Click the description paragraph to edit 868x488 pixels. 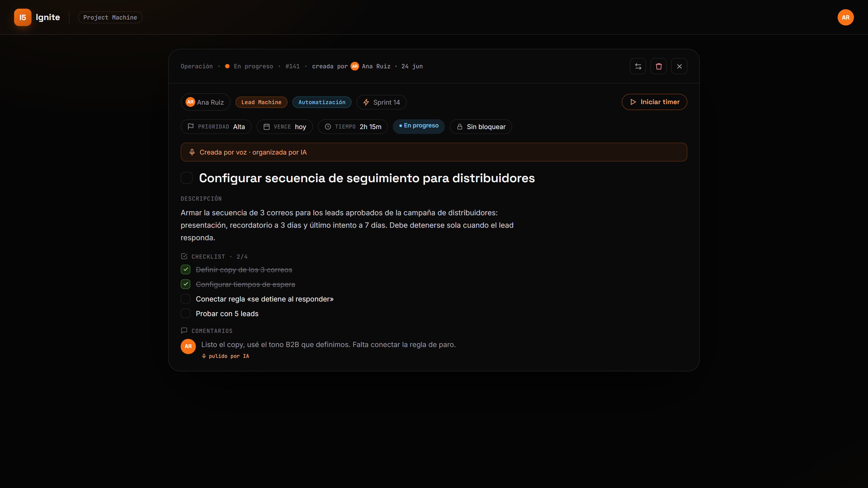pos(347,225)
